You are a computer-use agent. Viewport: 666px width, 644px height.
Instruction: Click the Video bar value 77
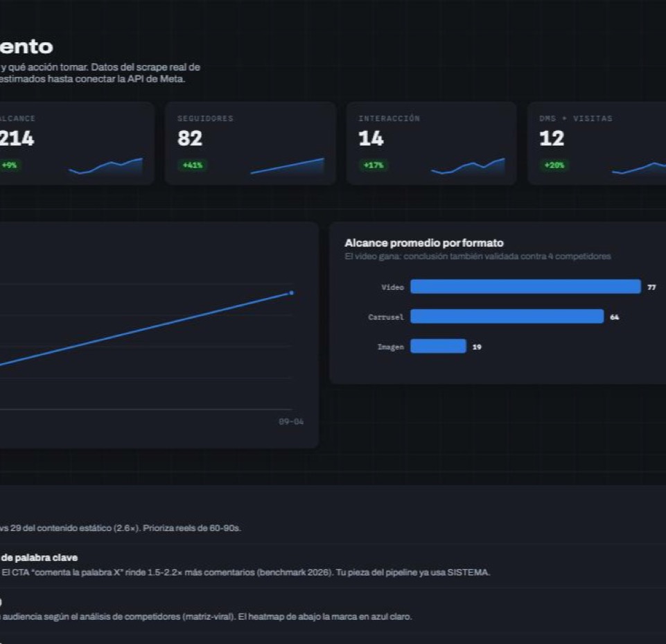[651, 288]
